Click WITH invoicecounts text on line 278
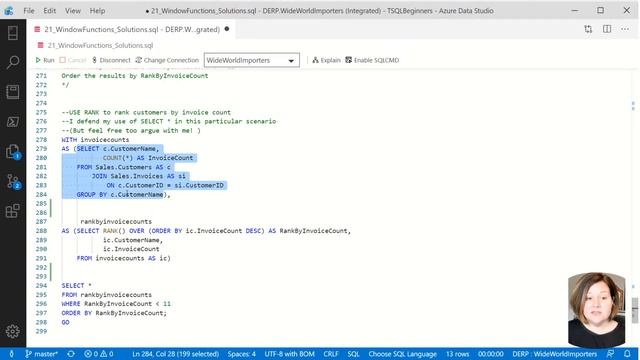640x360 pixels. point(95,140)
